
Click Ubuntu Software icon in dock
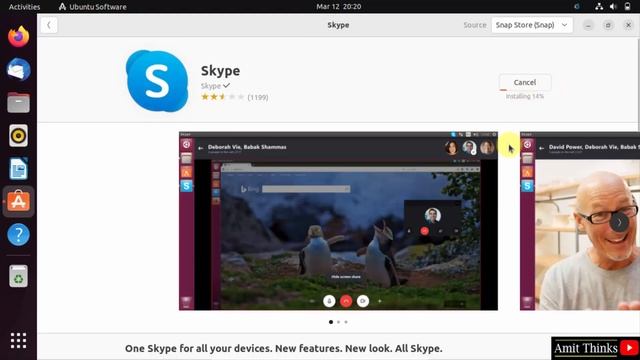[x=18, y=202]
